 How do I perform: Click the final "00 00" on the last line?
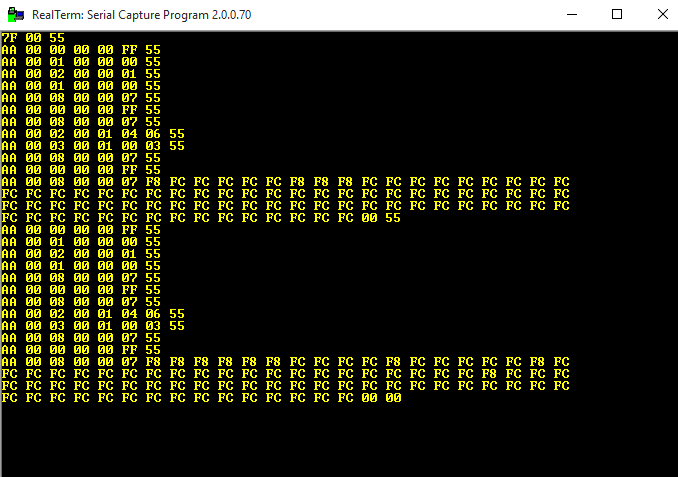[x=381, y=398]
